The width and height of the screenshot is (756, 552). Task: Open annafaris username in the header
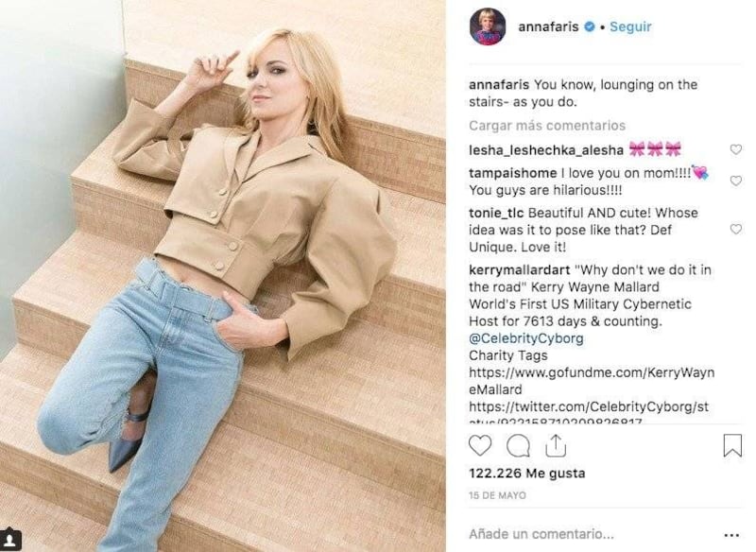tap(548, 26)
